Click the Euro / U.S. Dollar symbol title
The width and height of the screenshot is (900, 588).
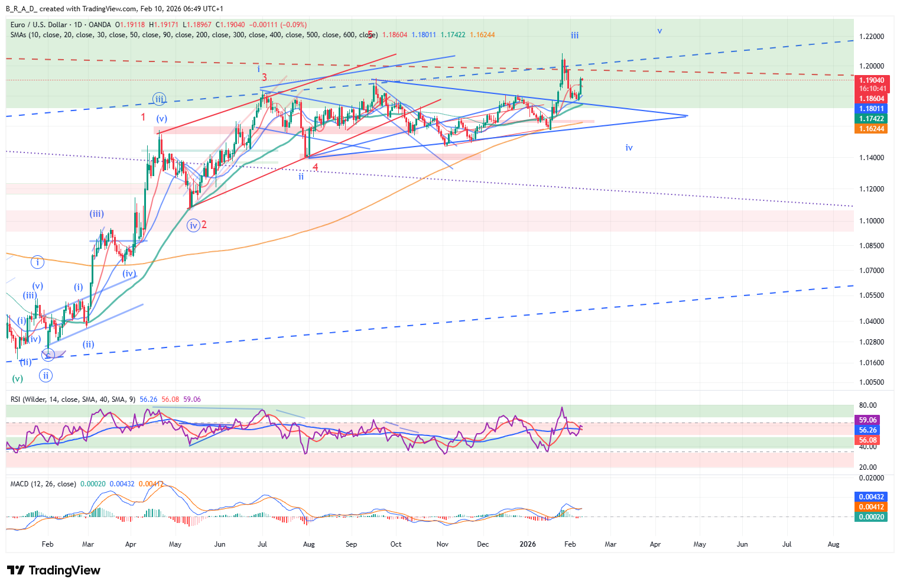tap(60, 25)
